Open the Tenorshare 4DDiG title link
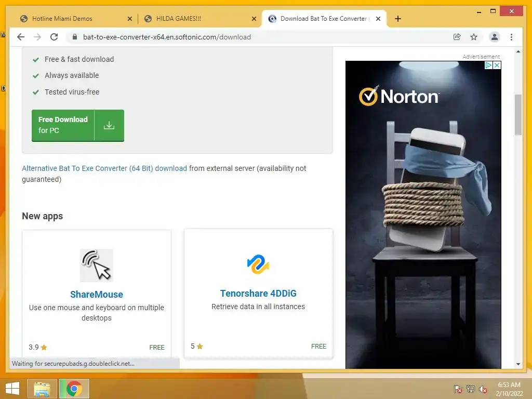 [258, 293]
